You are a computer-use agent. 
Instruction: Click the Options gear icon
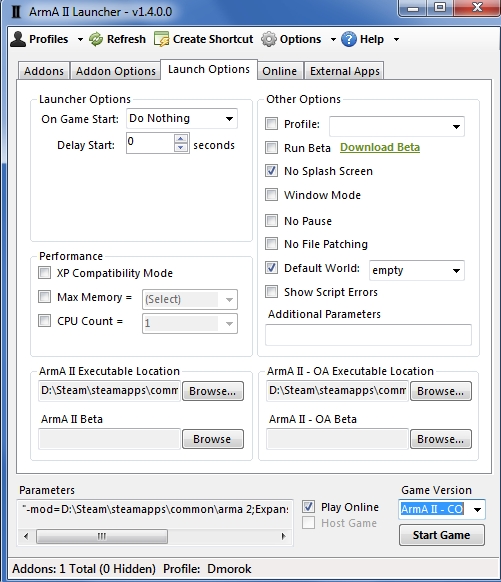269,39
